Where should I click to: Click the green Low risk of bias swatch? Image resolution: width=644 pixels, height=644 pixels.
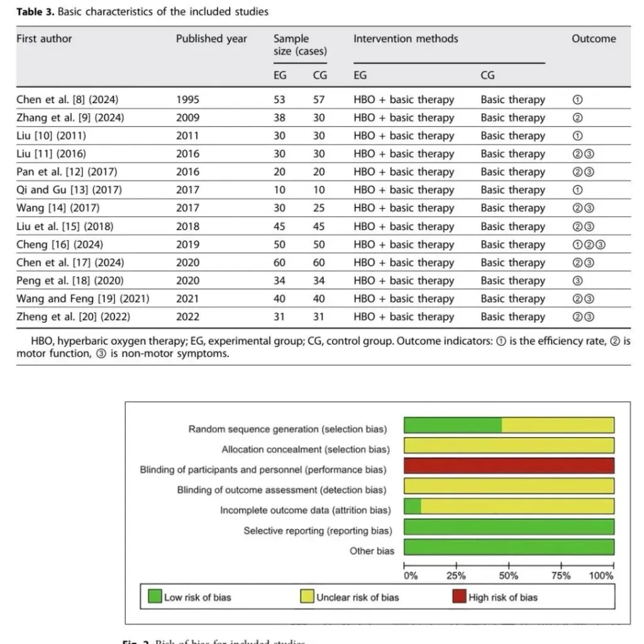[155, 597]
